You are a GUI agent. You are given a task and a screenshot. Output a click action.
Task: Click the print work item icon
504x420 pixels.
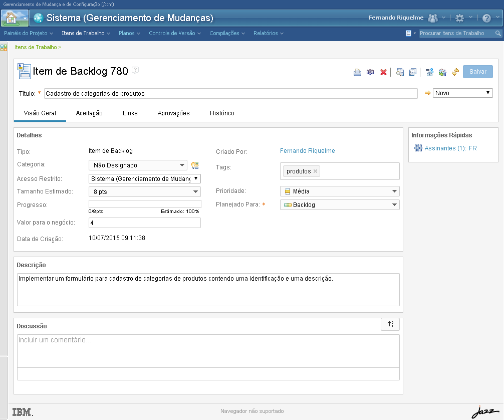point(357,72)
